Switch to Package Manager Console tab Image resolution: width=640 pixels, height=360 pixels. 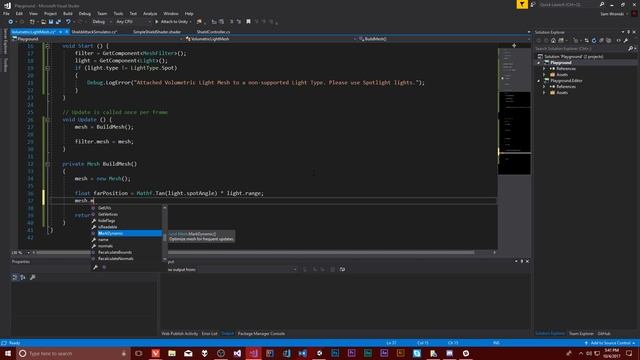click(x=261, y=333)
